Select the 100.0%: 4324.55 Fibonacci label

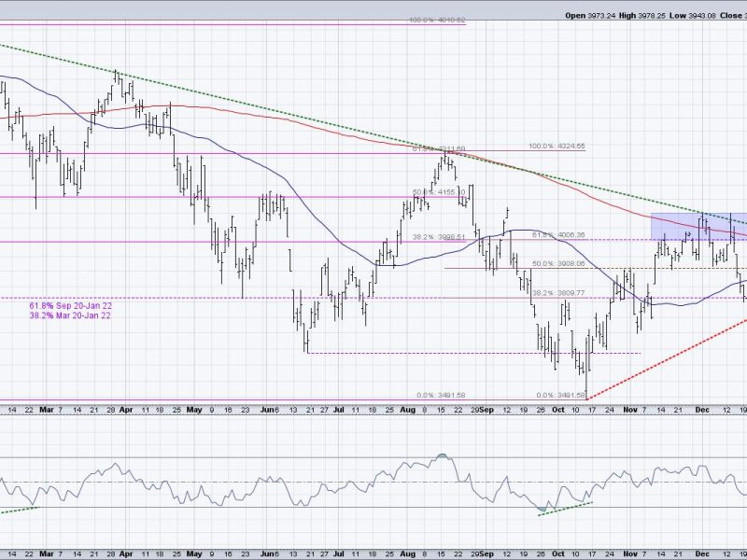tap(557, 147)
